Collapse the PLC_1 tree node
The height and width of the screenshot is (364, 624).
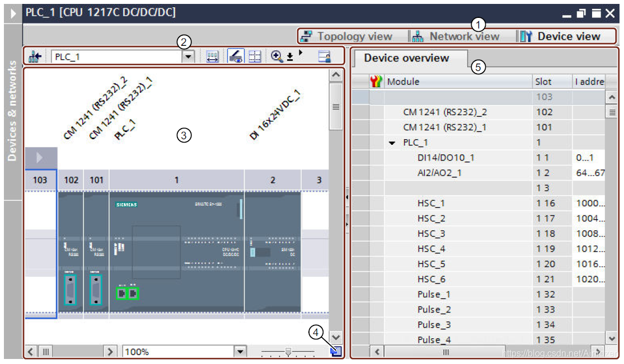392,143
